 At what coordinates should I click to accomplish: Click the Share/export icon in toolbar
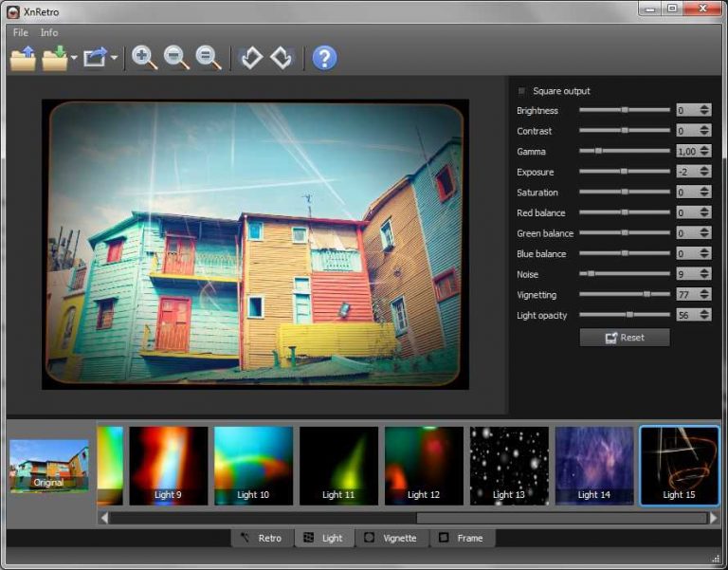(96, 58)
